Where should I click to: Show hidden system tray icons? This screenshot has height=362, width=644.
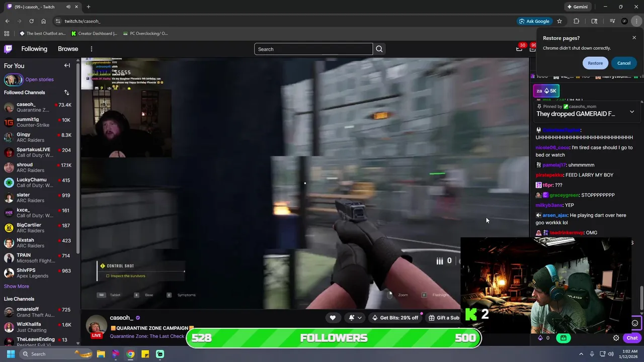pyautogui.click(x=581, y=354)
